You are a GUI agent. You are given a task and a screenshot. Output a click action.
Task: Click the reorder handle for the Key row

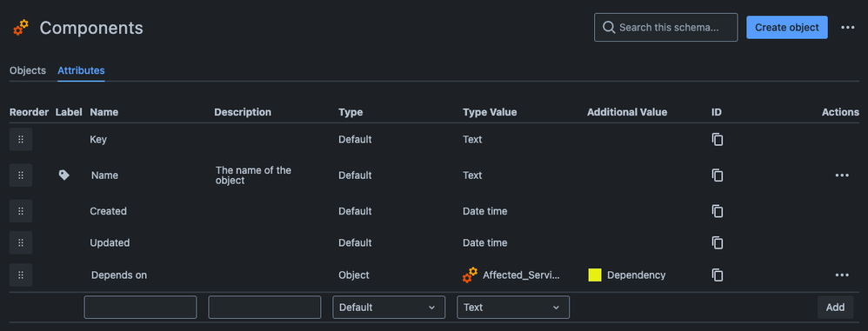(x=21, y=139)
